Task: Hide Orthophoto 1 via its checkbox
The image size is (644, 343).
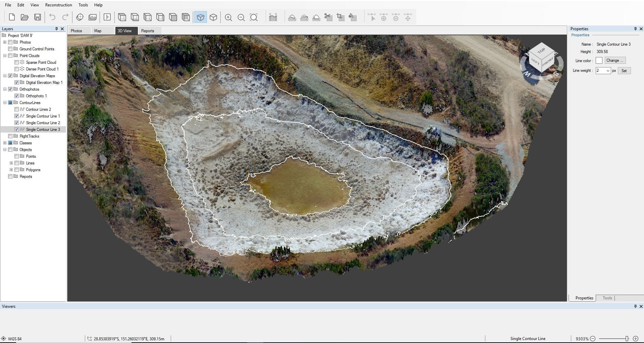Action: tap(16, 96)
